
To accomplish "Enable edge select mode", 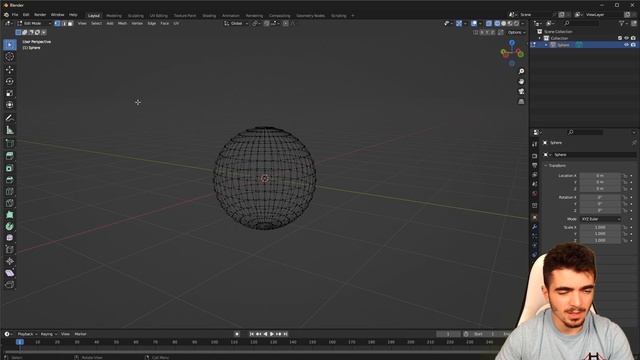I will 64,23.
